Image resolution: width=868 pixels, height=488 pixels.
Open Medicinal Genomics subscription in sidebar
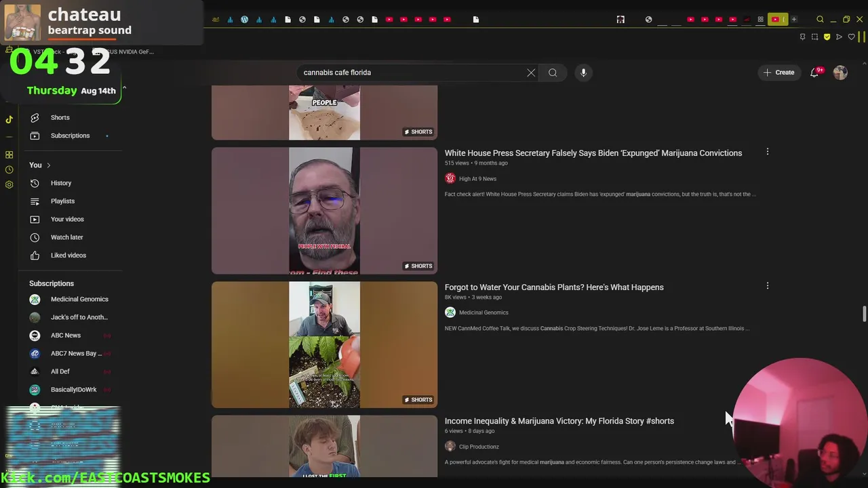69,299
